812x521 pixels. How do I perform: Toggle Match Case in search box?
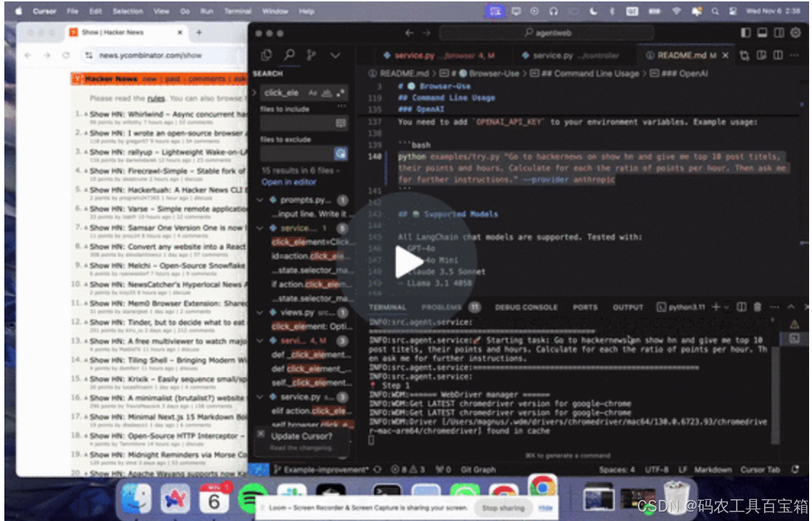click(312, 93)
